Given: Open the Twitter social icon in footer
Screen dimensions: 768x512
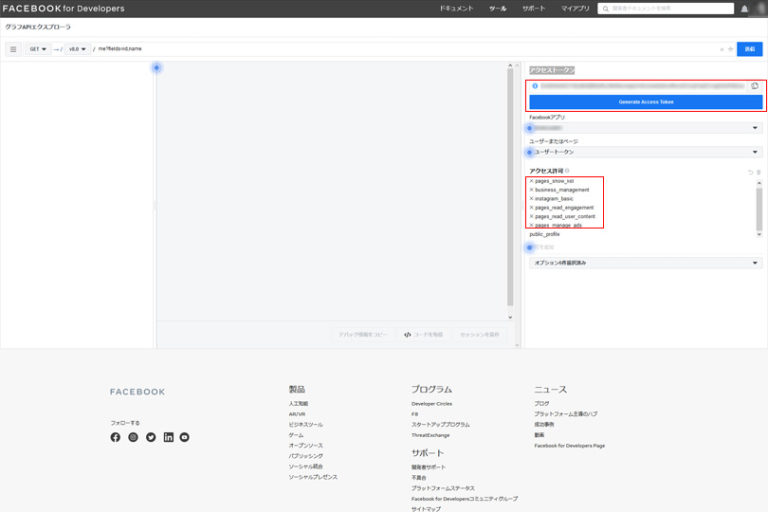Looking at the screenshot, I should 151,437.
